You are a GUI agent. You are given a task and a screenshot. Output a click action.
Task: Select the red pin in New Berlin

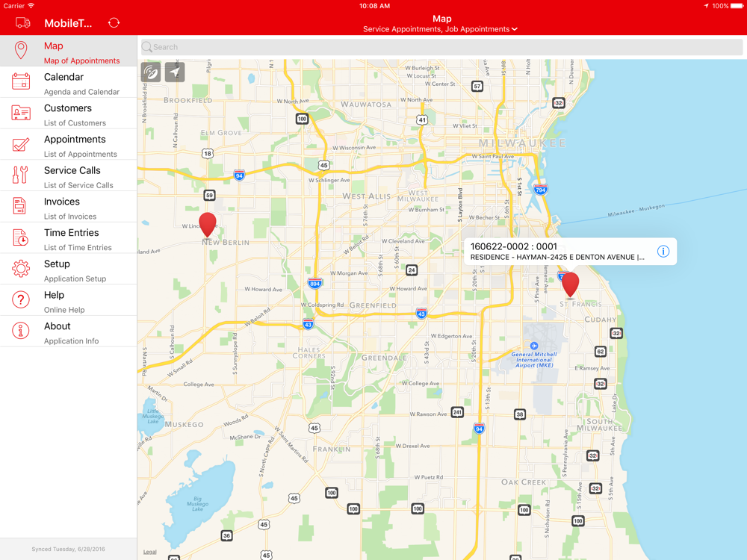pyautogui.click(x=207, y=225)
